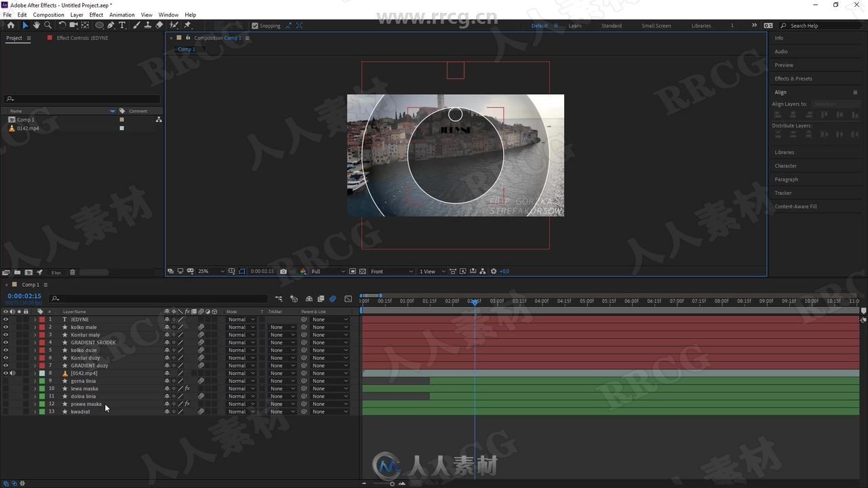Hide the Kontur maly layer
The width and height of the screenshot is (868, 488).
click(x=5, y=335)
